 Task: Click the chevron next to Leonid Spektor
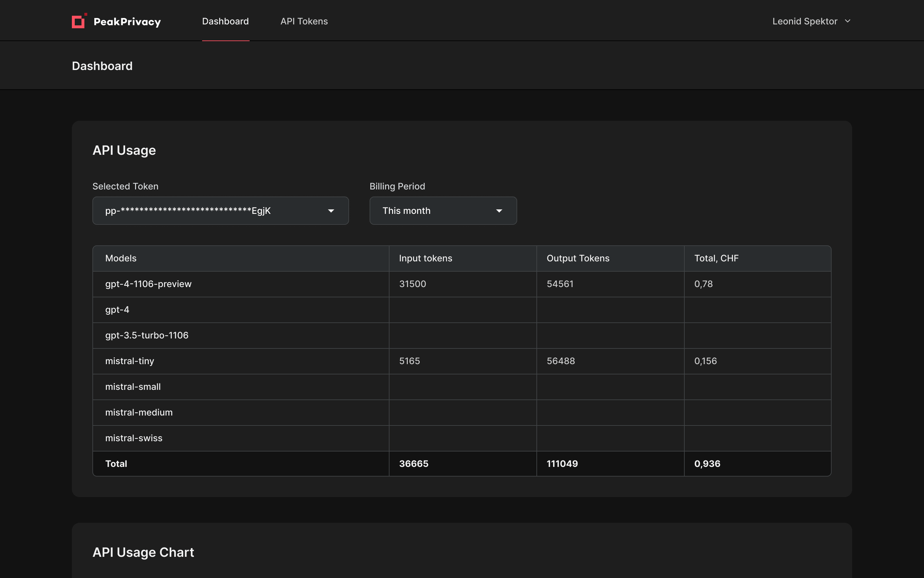[x=848, y=22]
